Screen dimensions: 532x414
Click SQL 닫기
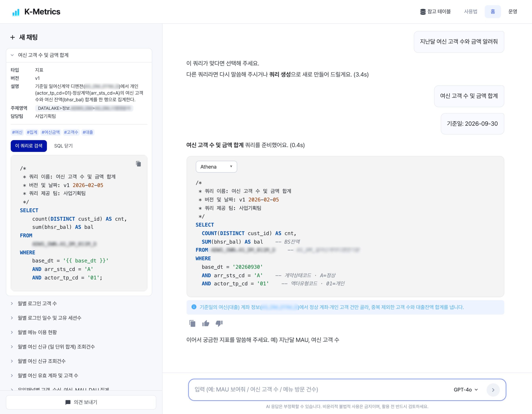(63, 146)
